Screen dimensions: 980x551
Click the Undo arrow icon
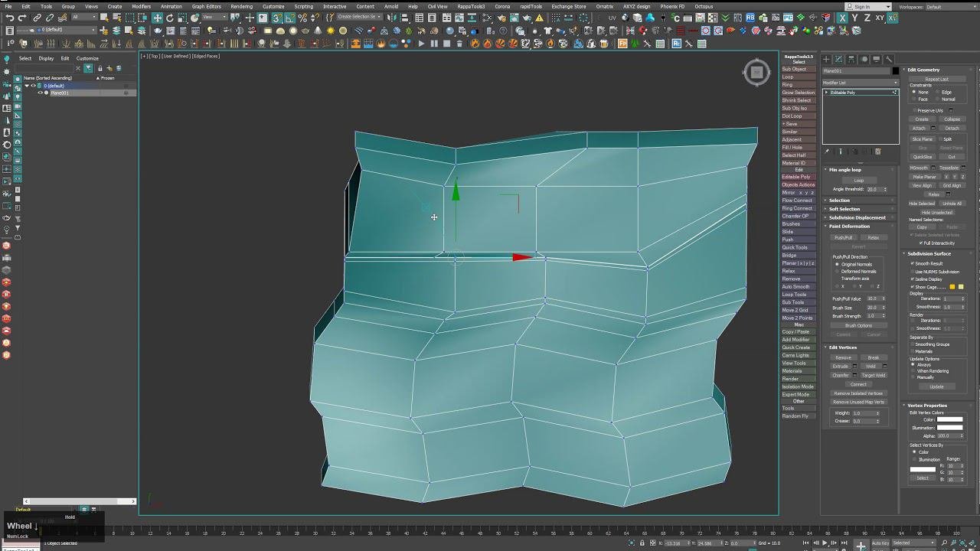10,18
